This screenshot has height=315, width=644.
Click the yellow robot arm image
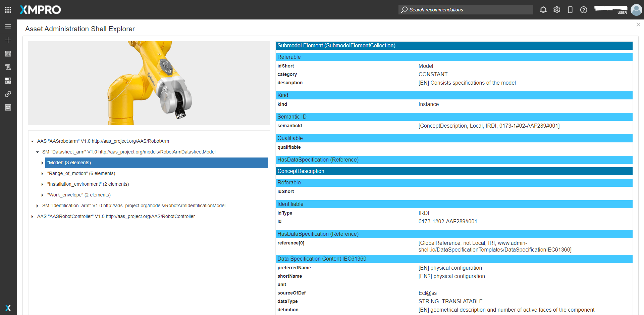coord(149,83)
